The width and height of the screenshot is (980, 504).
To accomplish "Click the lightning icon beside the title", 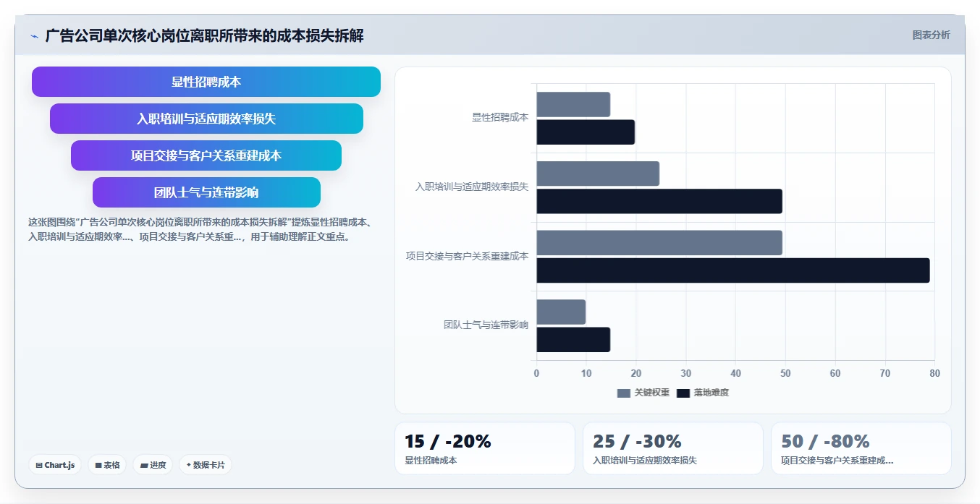I will (34, 35).
